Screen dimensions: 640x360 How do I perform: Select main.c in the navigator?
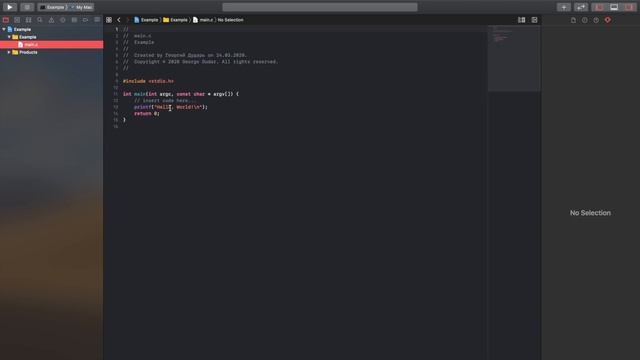pyautogui.click(x=51, y=44)
